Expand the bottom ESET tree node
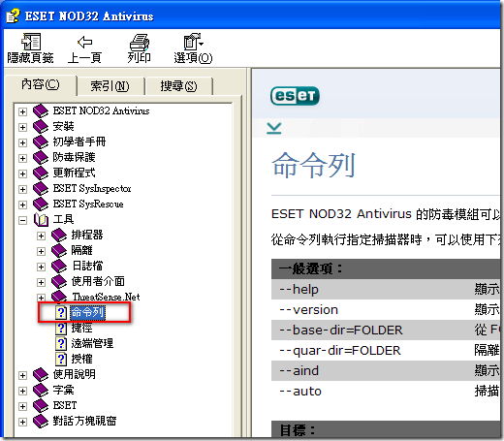The width and height of the screenshot is (504, 441). 22,406
